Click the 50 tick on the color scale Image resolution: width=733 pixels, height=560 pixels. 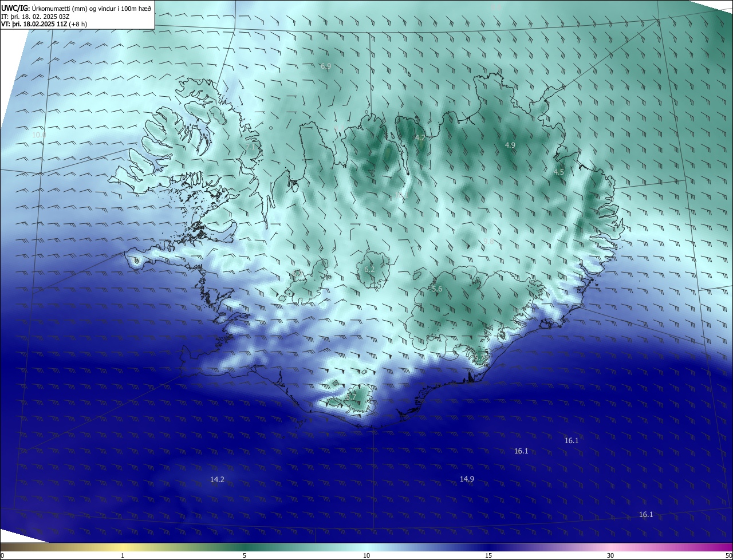[x=728, y=556]
